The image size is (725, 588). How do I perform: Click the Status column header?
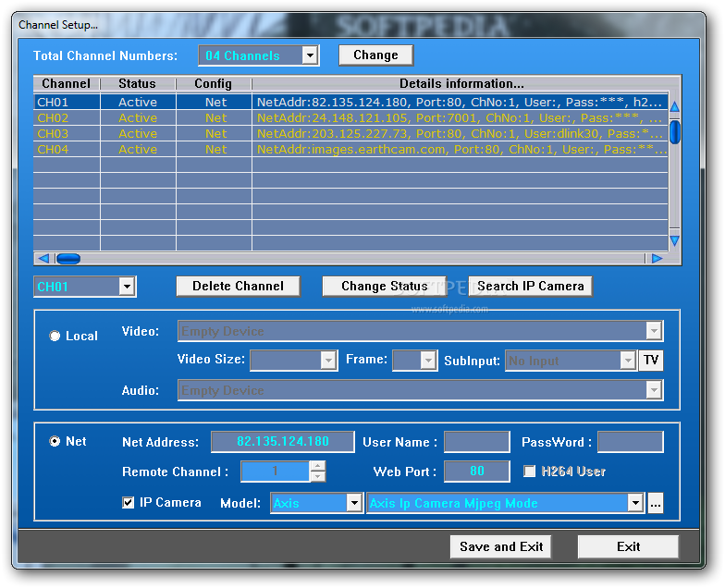[x=137, y=83]
